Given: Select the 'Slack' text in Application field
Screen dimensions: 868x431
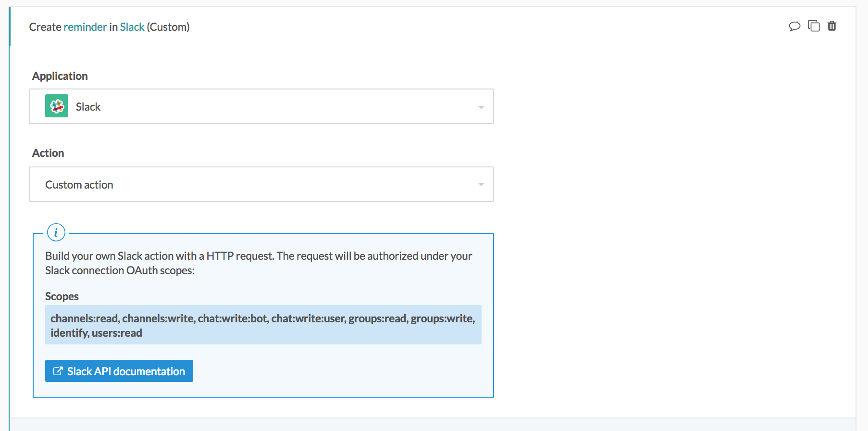Looking at the screenshot, I should click(88, 107).
